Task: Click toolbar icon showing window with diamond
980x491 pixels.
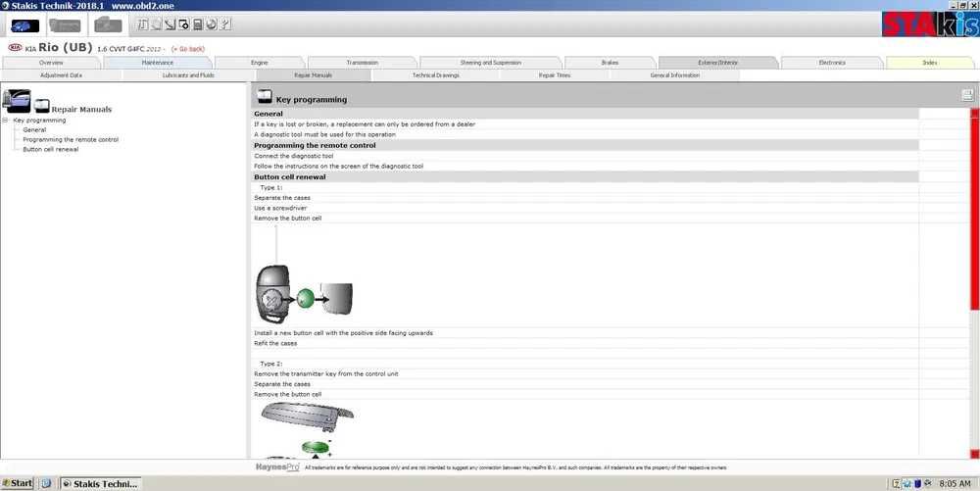Action: (184, 25)
